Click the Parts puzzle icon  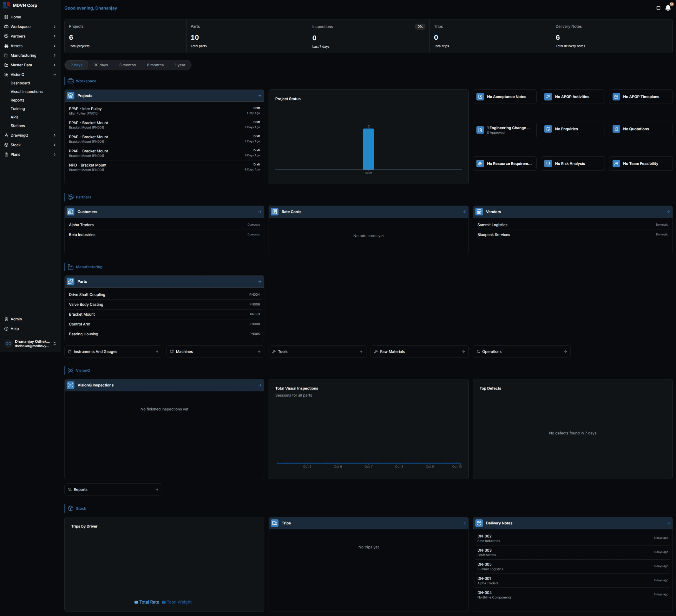pyautogui.click(x=71, y=281)
